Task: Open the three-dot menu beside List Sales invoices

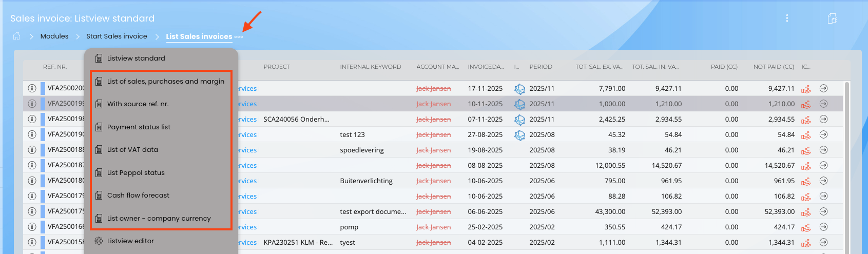Action: (x=239, y=37)
